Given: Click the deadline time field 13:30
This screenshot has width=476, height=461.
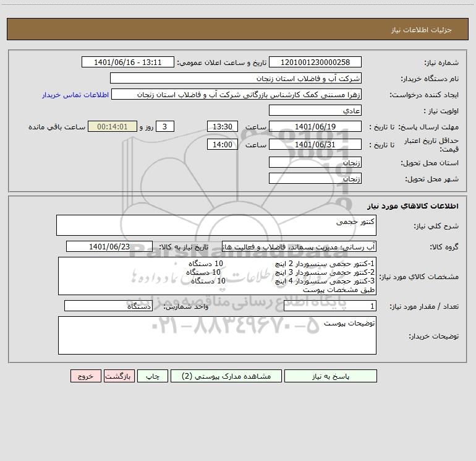Looking at the screenshot, I should [222, 126].
